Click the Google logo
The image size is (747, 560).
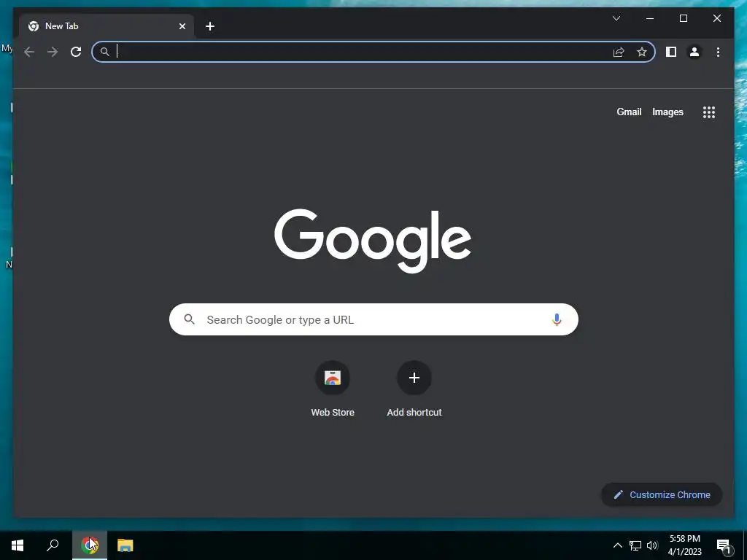(x=373, y=241)
